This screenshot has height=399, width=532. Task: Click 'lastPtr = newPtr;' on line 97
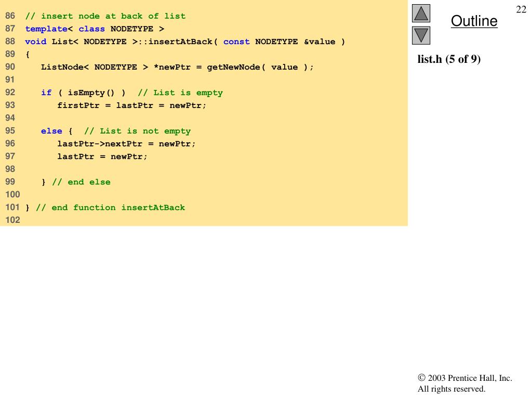pos(102,156)
